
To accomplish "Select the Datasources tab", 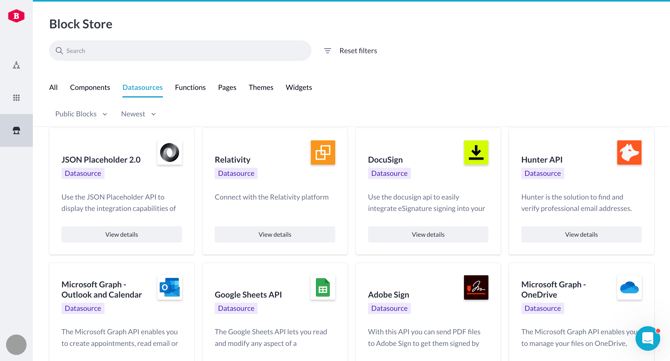I will click(x=142, y=88).
